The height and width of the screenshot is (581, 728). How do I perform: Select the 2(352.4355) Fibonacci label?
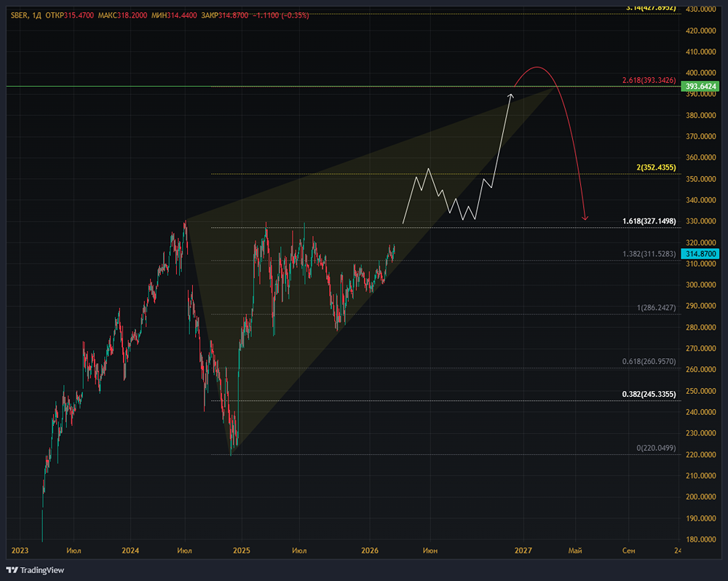click(x=656, y=167)
